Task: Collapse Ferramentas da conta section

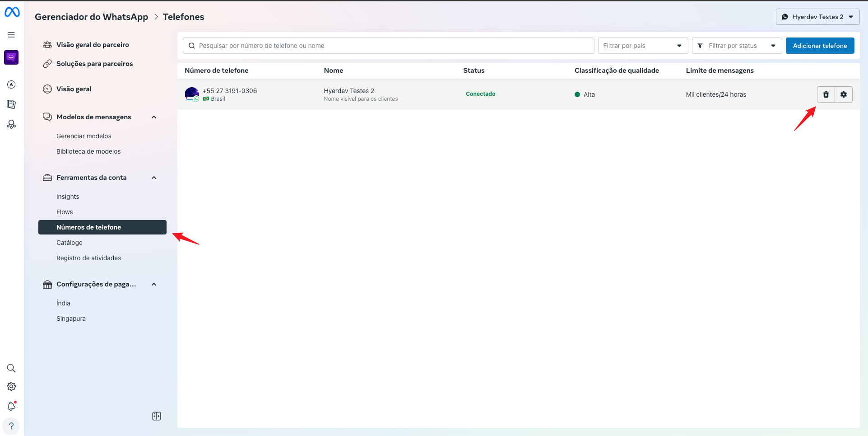Action: point(154,178)
